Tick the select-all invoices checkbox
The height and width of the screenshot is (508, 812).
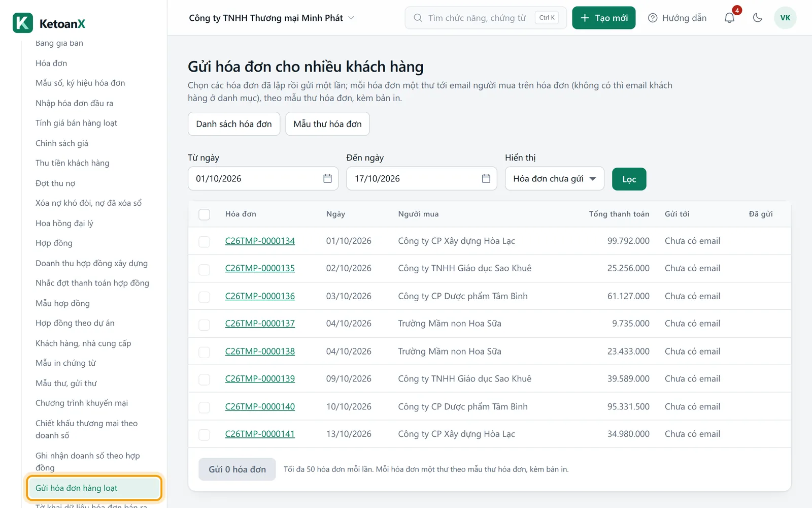204,214
